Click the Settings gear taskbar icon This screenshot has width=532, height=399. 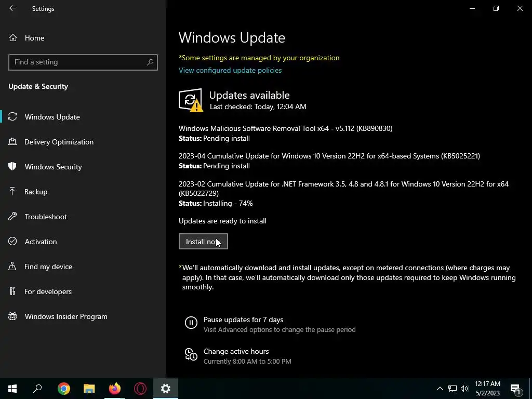(x=166, y=389)
